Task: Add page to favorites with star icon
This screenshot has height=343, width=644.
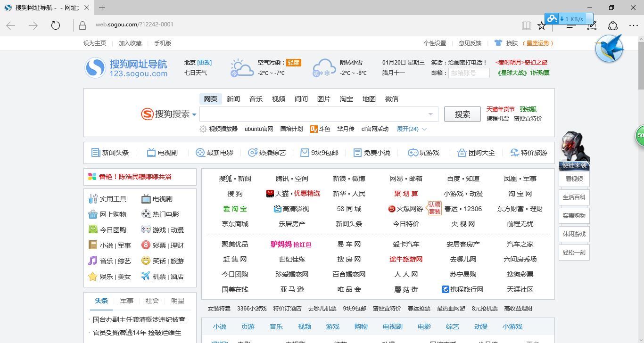Action: (542, 25)
